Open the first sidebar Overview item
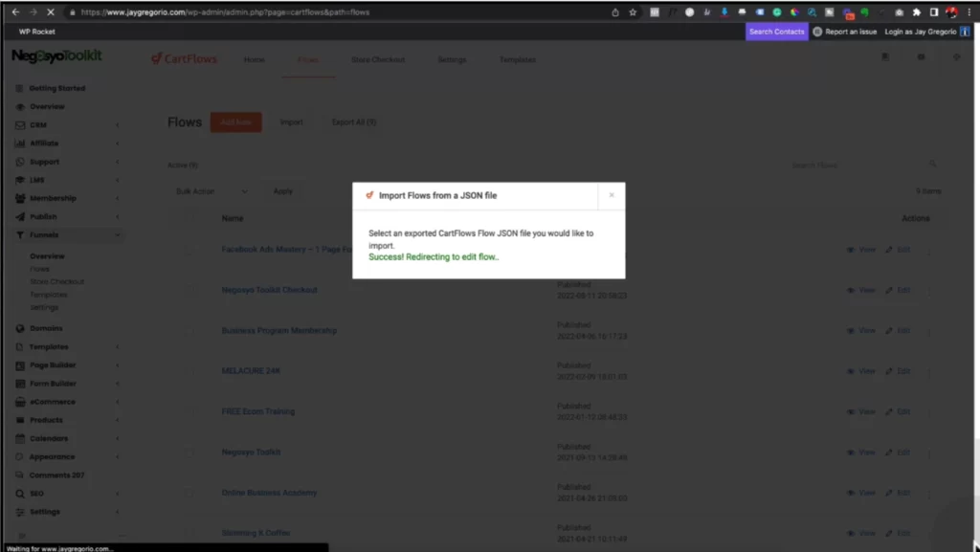Screen dimensions: 980x552 (47, 106)
